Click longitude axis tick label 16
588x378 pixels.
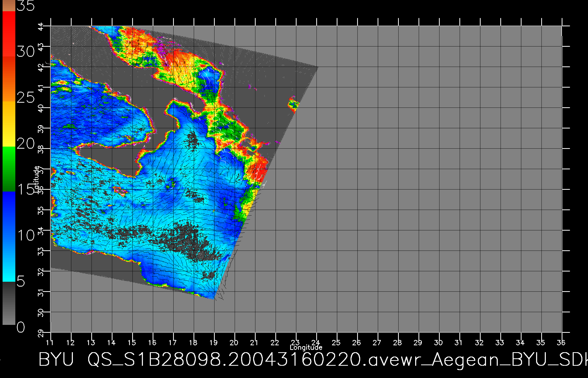pos(152,342)
